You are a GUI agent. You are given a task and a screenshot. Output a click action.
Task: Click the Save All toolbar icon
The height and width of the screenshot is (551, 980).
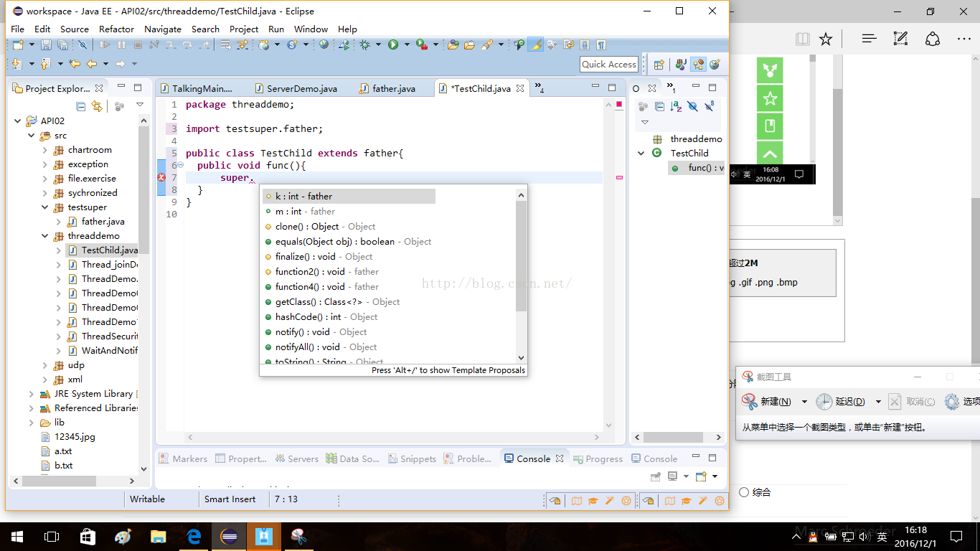[x=62, y=44]
